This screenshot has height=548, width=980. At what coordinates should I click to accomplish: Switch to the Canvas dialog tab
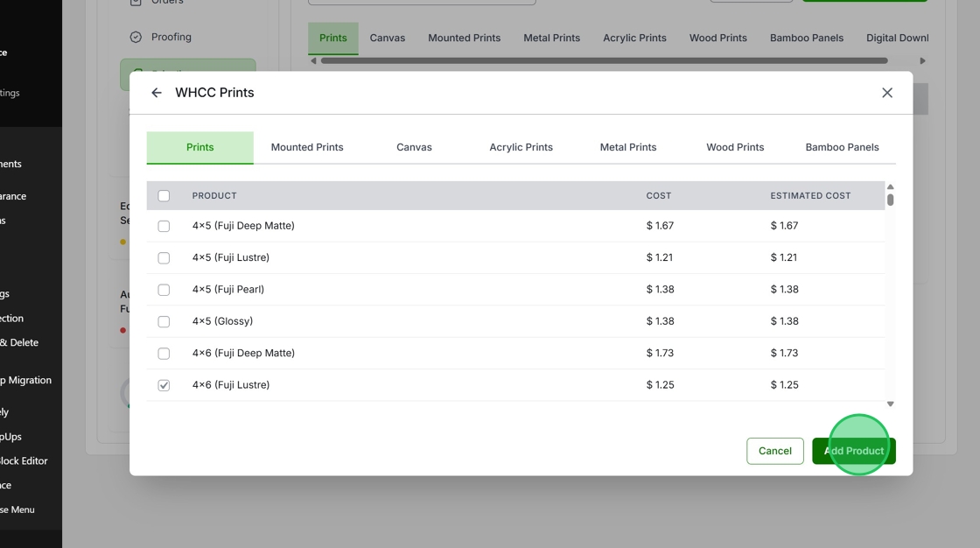coord(414,148)
